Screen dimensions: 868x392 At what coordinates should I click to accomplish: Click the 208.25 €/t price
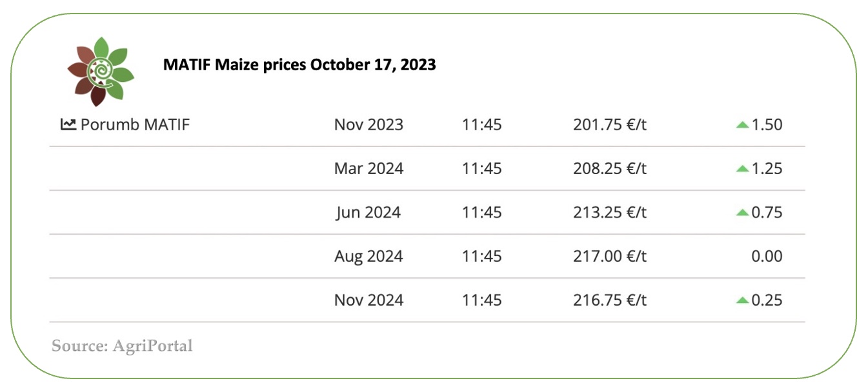(x=610, y=168)
